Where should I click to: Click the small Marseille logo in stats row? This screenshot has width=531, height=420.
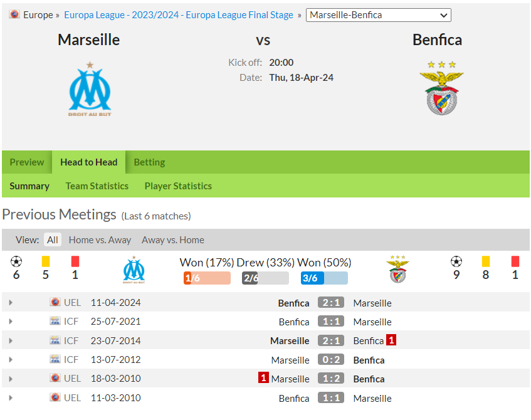point(134,270)
